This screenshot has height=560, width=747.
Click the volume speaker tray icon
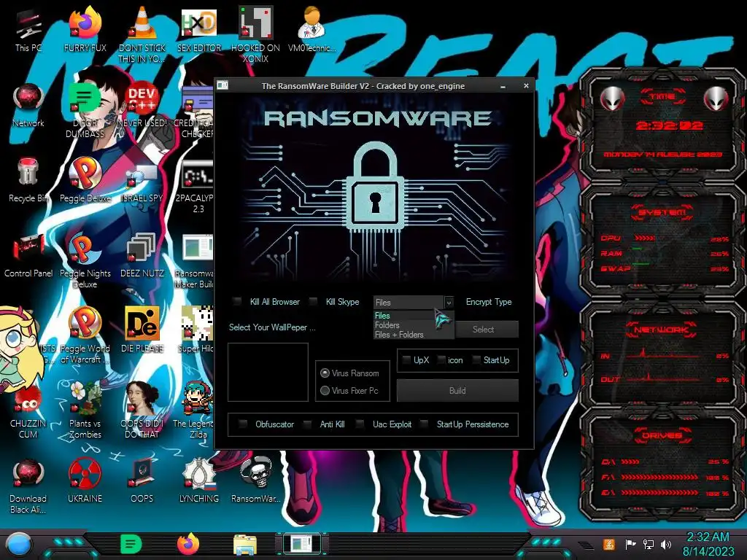click(x=665, y=544)
